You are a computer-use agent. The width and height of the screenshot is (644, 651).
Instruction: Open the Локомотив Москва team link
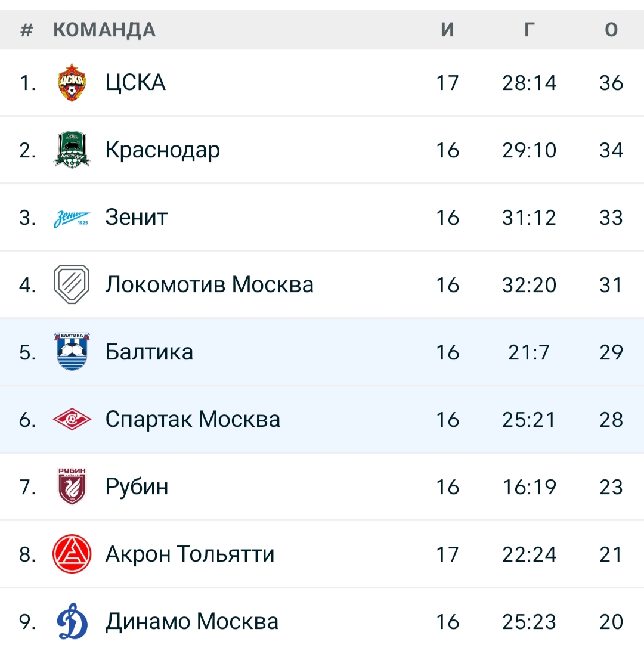209,284
